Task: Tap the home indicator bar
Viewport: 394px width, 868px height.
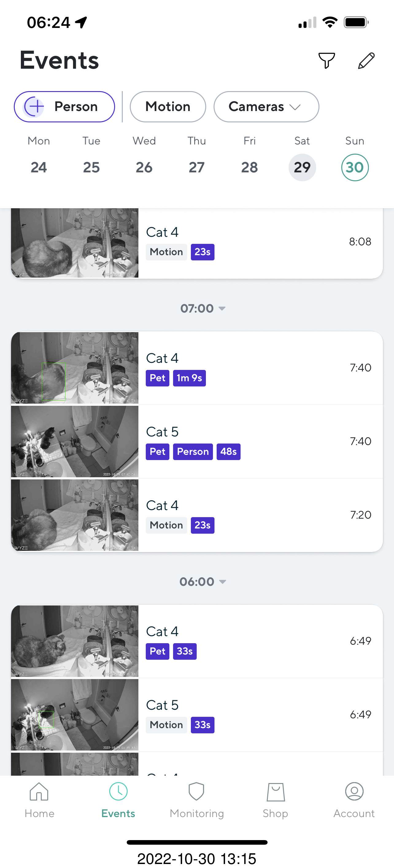Action: coord(197,843)
